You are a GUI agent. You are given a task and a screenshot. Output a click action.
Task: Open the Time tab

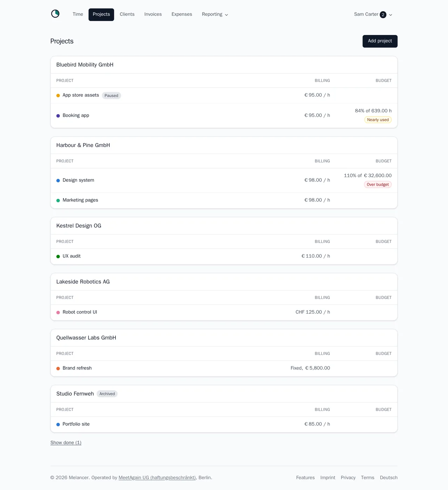(x=78, y=14)
